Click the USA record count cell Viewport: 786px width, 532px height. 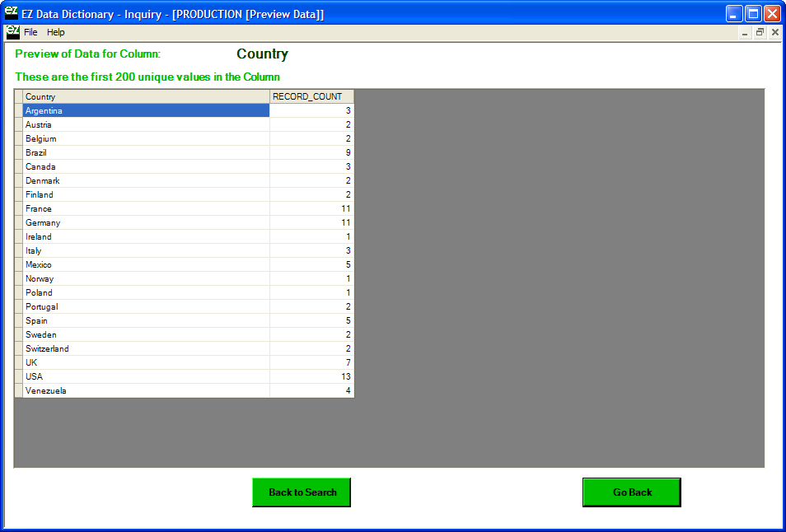311,377
